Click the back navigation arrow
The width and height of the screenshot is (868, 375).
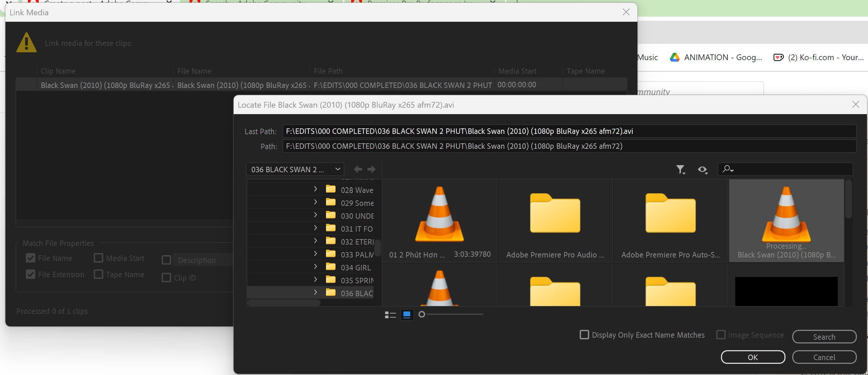(x=358, y=169)
